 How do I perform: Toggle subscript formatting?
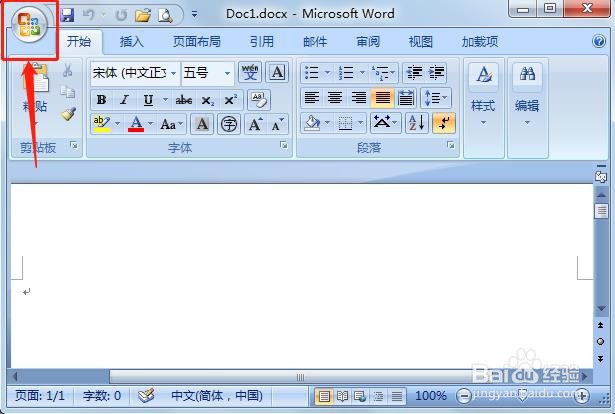(x=207, y=100)
